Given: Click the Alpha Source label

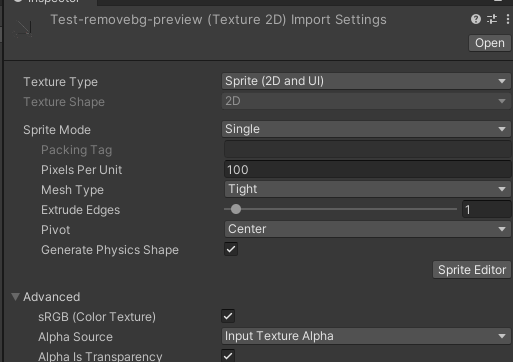Looking at the screenshot, I should 75,337.
